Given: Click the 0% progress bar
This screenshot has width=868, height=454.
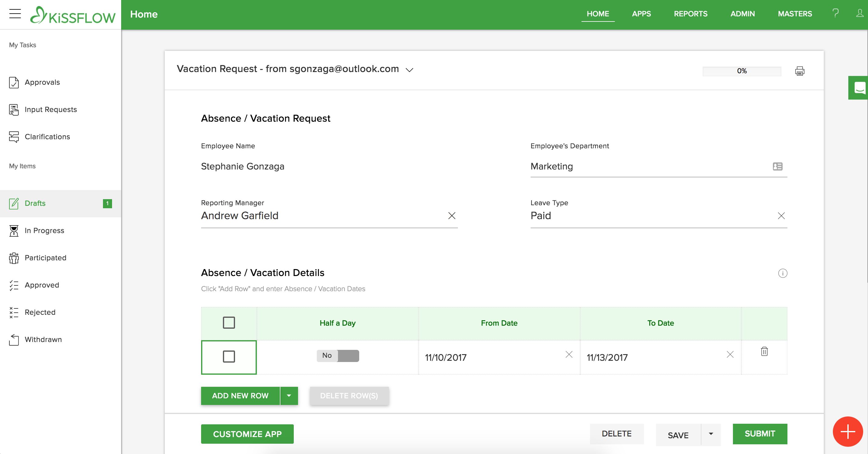Looking at the screenshot, I should [x=741, y=71].
